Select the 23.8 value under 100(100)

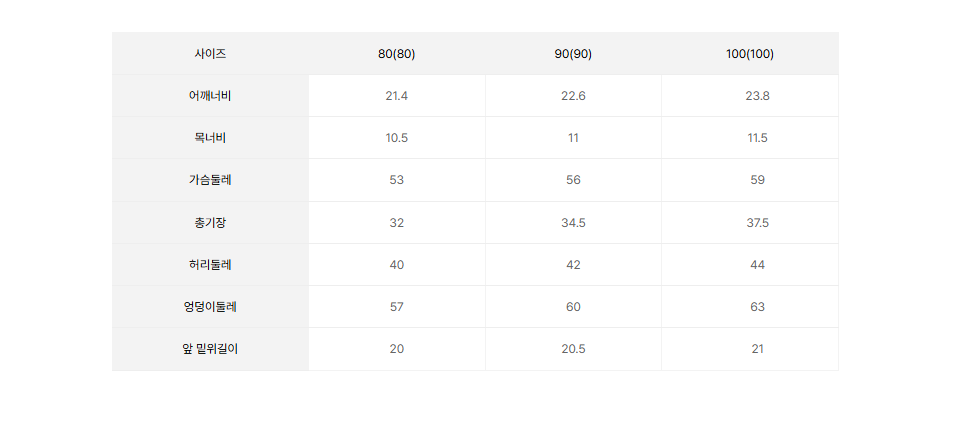tap(757, 96)
